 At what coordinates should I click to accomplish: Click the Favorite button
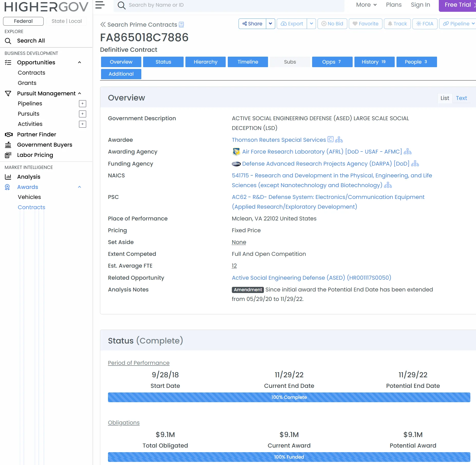pos(365,24)
